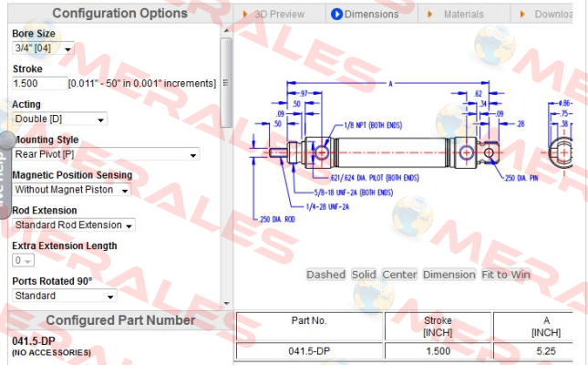Viewport: 588px width, 365px height.
Task: Click the (NO ACCESSORIES) label
Action: point(52,352)
